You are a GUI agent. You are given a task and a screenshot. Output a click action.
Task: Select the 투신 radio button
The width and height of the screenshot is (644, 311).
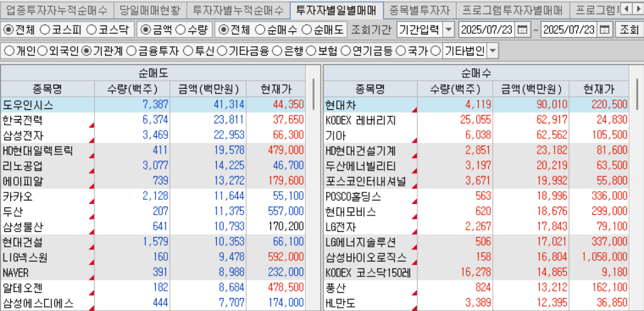click(x=199, y=51)
